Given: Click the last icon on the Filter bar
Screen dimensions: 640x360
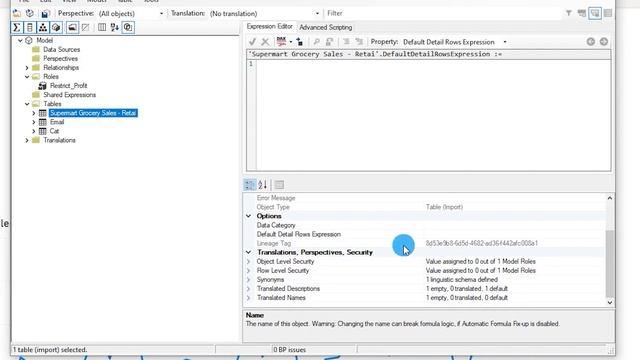Looking at the screenshot, I should coord(608,13).
